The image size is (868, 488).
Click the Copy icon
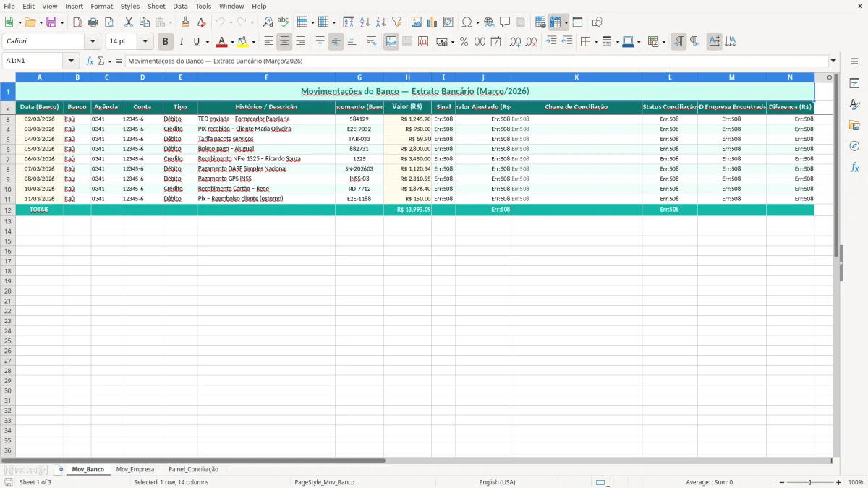145,22
